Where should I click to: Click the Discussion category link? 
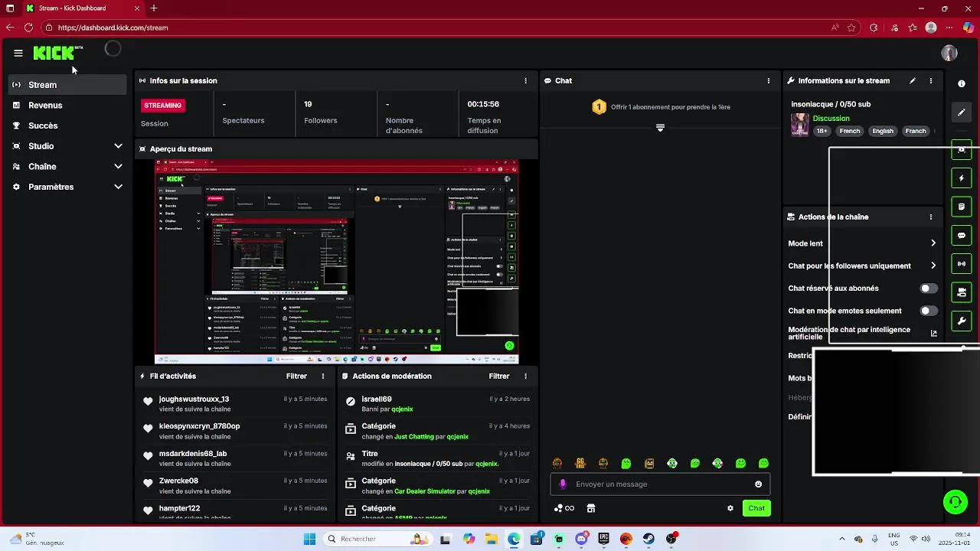tap(831, 119)
